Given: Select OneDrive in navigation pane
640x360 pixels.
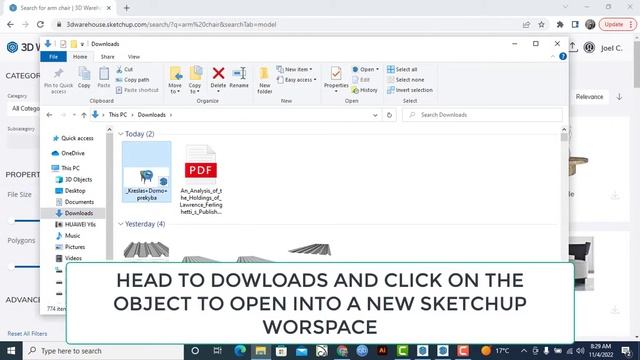Looking at the screenshot, I should coord(69,153).
